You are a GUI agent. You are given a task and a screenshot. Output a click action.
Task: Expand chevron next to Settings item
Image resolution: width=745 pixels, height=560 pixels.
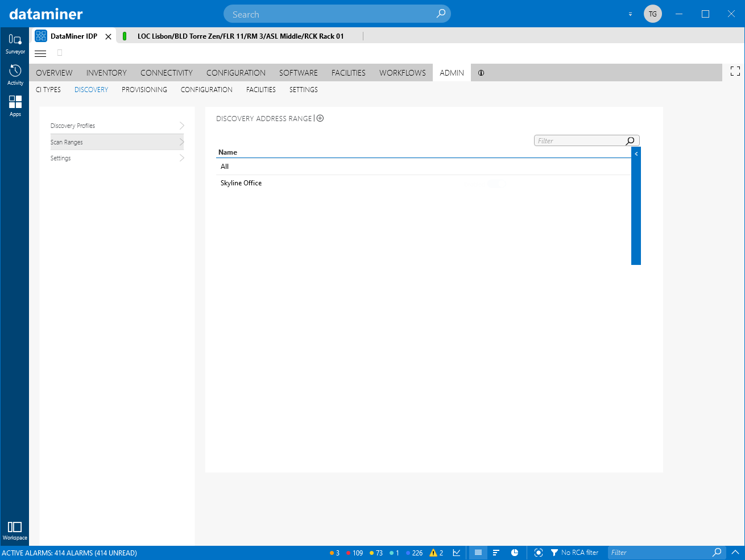coord(181,158)
